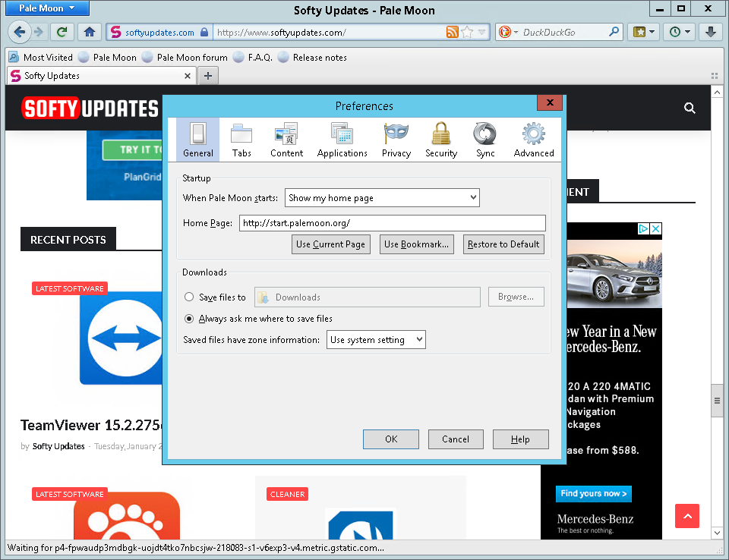
Task: Open the Sync preferences pane
Action: tap(485, 140)
